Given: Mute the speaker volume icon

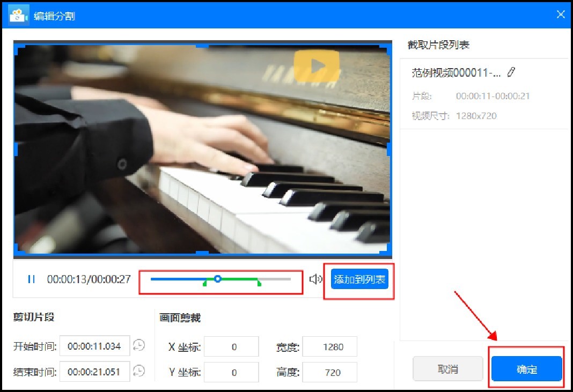Looking at the screenshot, I should click(315, 279).
